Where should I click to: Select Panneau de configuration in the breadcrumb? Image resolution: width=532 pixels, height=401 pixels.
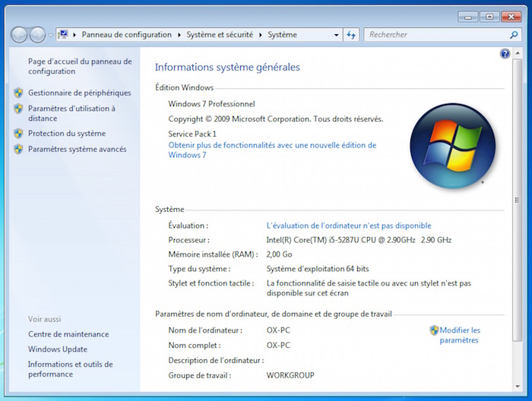[x=126, y=35]
